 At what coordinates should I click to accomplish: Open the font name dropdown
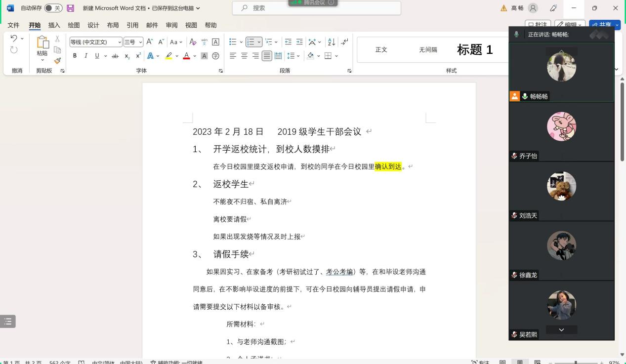point(120,42)
